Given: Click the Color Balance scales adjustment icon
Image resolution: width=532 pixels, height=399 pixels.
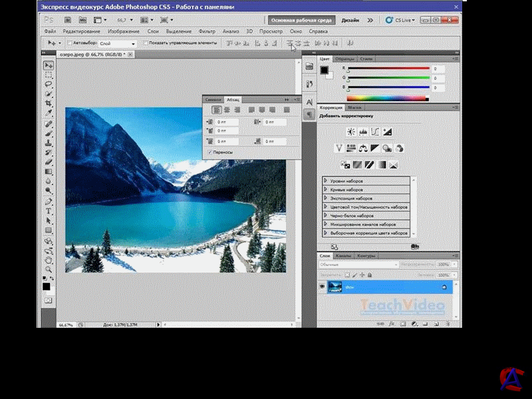Looking at the screenshot, I should 363,148.
